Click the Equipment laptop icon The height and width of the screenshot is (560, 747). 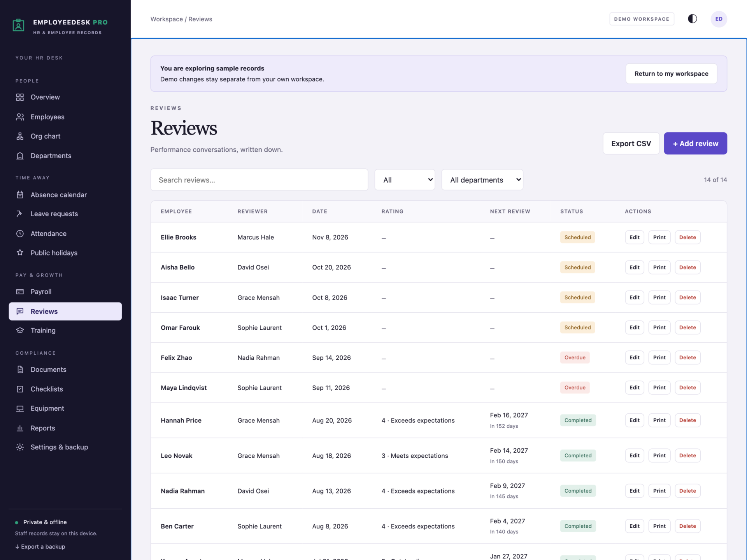(x=20, y=408)
